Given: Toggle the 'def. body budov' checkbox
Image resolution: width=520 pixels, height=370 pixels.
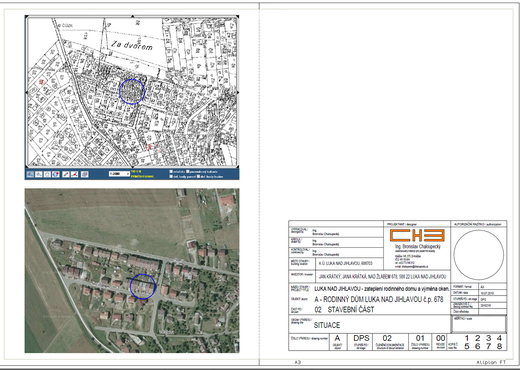Looking at the screenshot, I should click(198, 177).
